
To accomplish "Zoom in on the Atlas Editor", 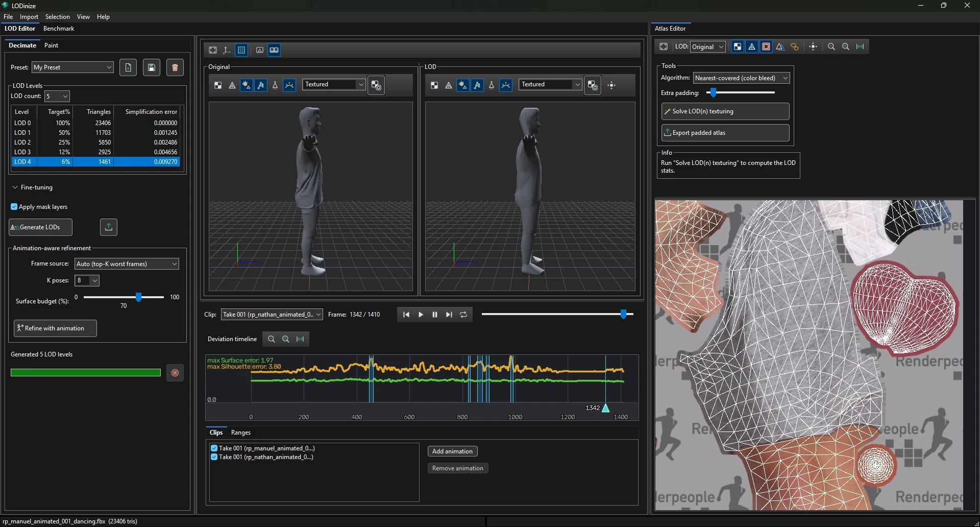I will (x=846, y=46).
